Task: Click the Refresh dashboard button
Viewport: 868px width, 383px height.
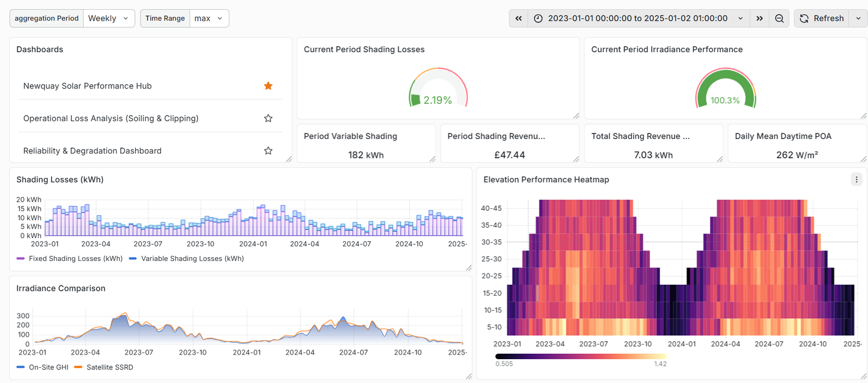Action: [821, 18]
